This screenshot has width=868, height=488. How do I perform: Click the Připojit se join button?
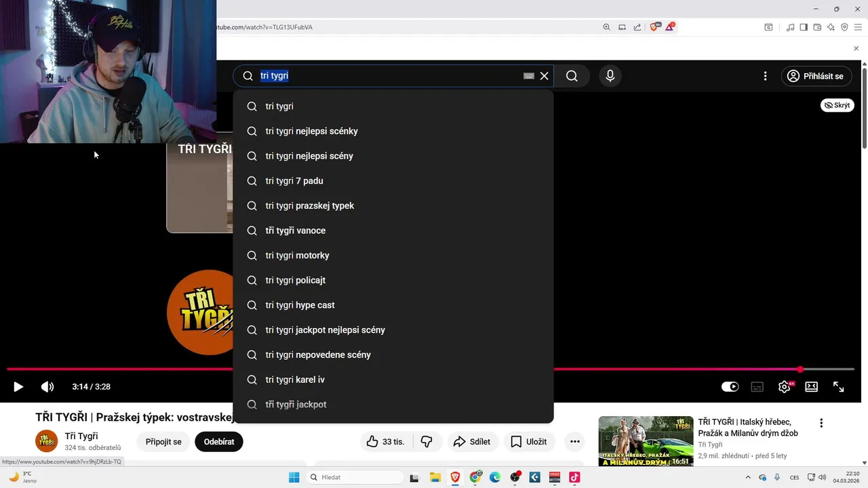[163, 442]
